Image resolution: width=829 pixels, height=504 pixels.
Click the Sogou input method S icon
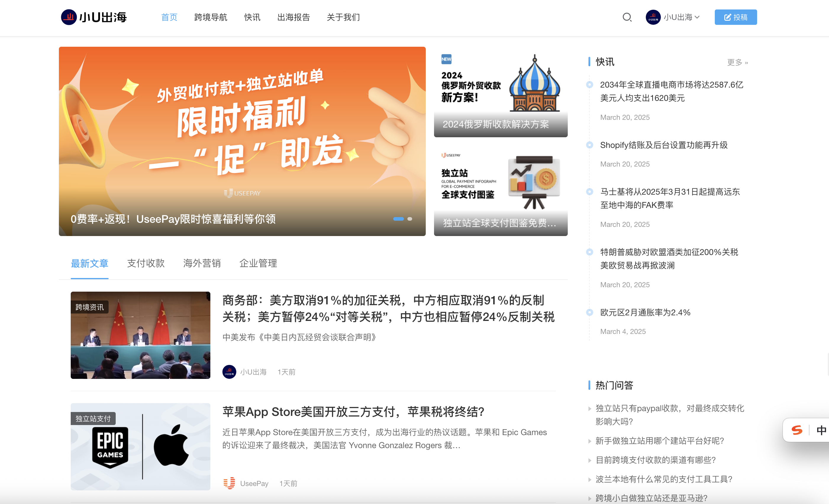tap(797, 430)
